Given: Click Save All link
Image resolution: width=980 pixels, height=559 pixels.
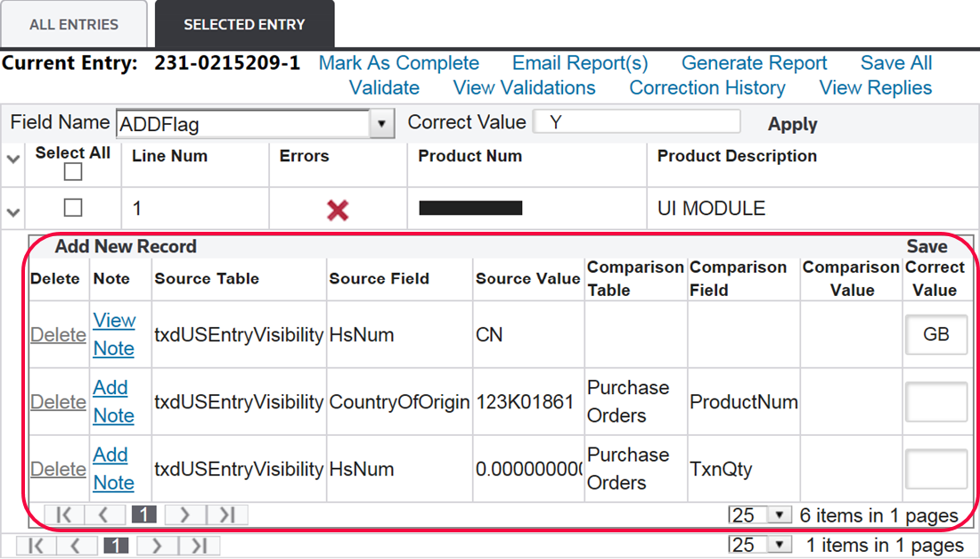Looking at the screenshot, I should click(895, 62).
